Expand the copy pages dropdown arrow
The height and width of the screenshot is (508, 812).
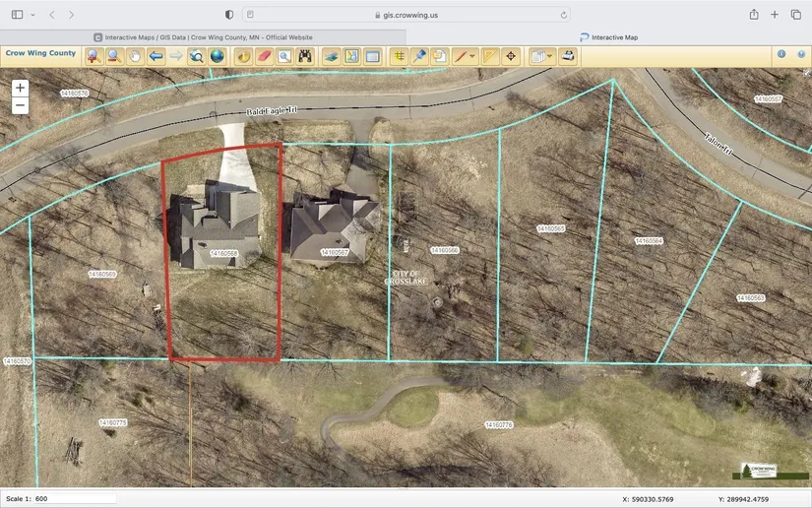pos(549,56)
